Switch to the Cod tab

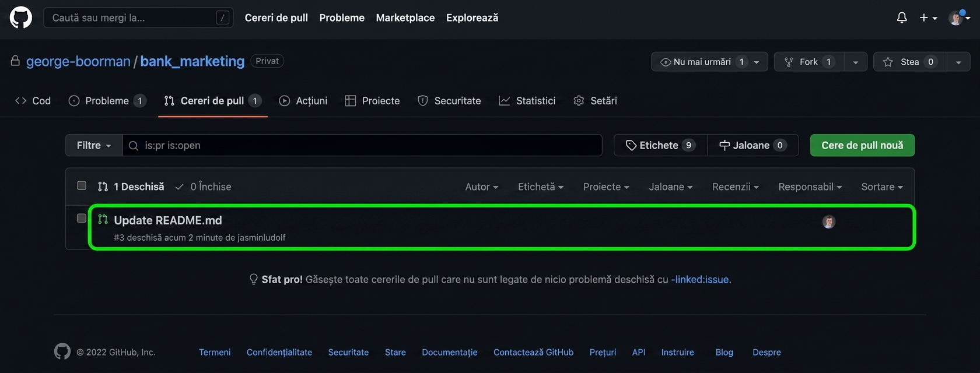click(x=33, y=101)
